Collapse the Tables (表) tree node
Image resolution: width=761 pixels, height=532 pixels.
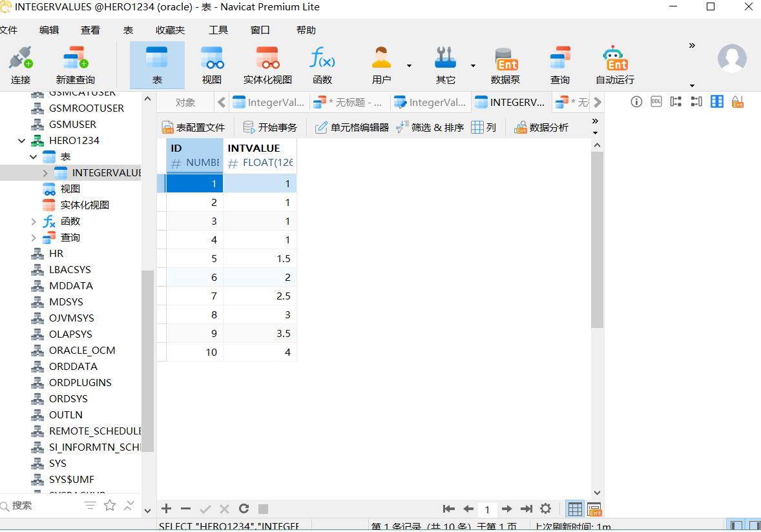pos(33,157)
